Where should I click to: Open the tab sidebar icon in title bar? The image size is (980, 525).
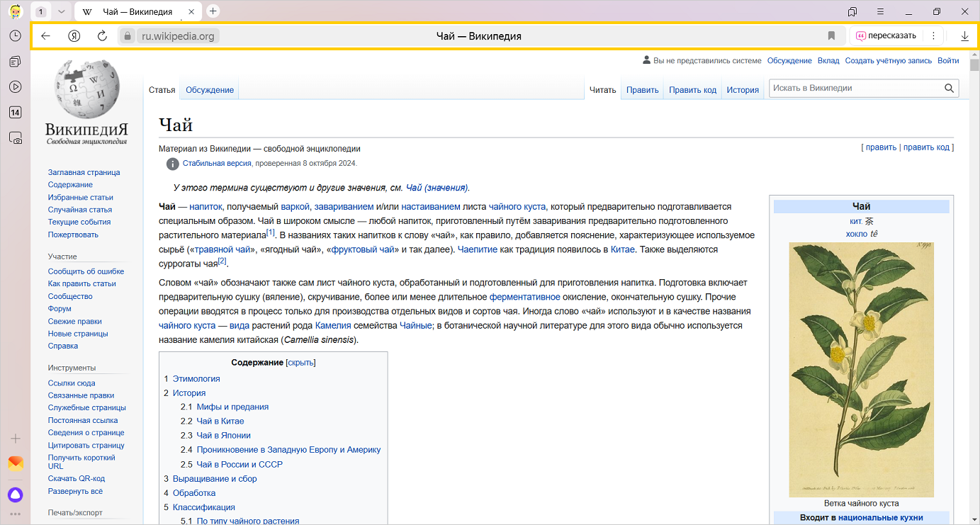(x=852, y=11)
